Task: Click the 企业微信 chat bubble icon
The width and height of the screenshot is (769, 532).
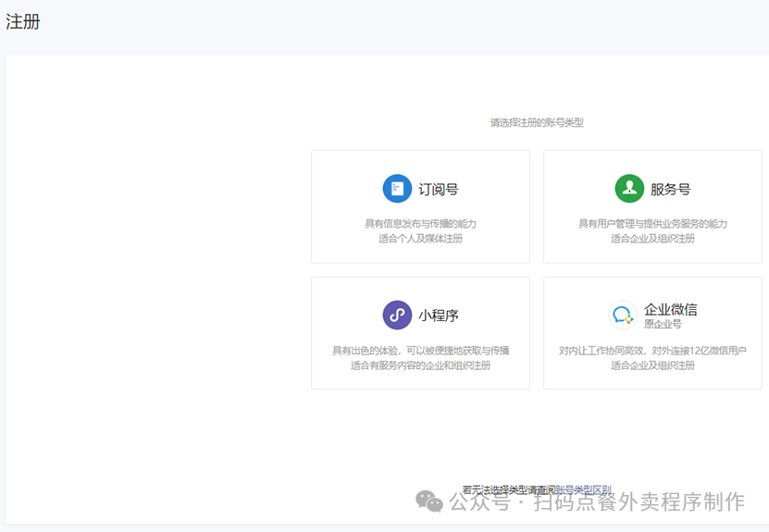Action: tap(623, 315)
